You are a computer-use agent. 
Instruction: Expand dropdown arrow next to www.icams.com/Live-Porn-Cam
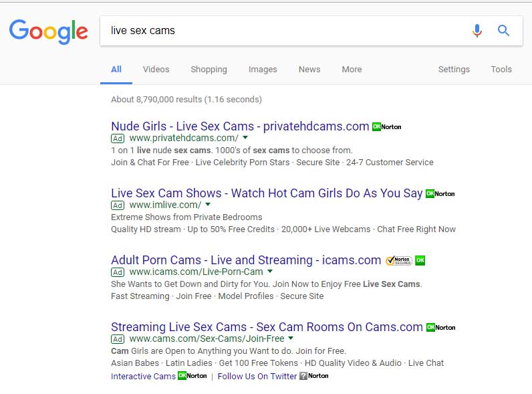pos(270,272)
